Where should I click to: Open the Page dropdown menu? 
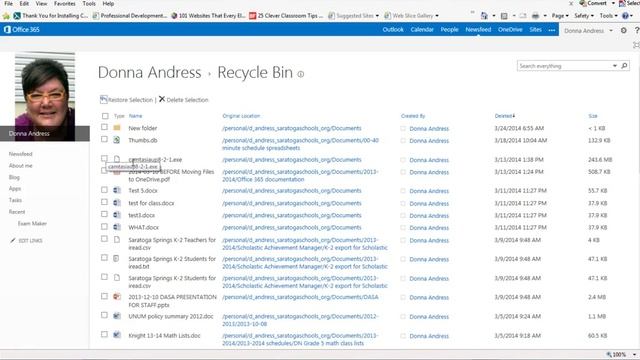tap(560, 16)
